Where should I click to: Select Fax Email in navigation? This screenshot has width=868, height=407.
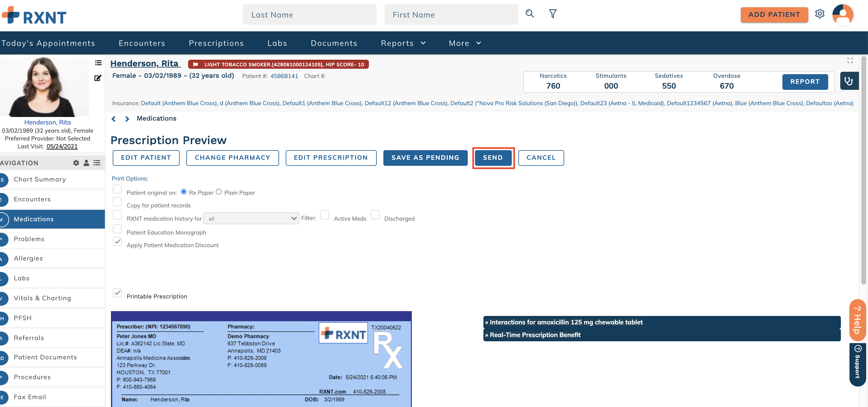(52, 397)
